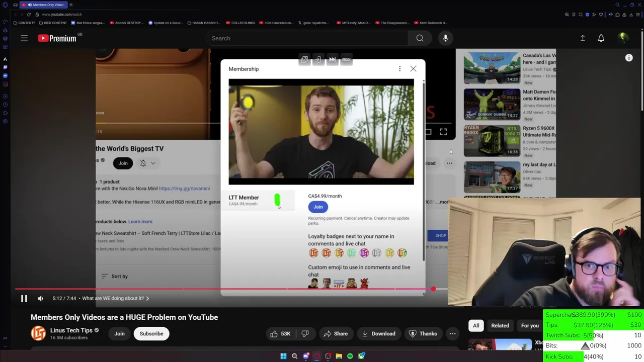Open the Linus Tech Tips channel avatar
The image size is (644, 362).
(x=38, y=334)
